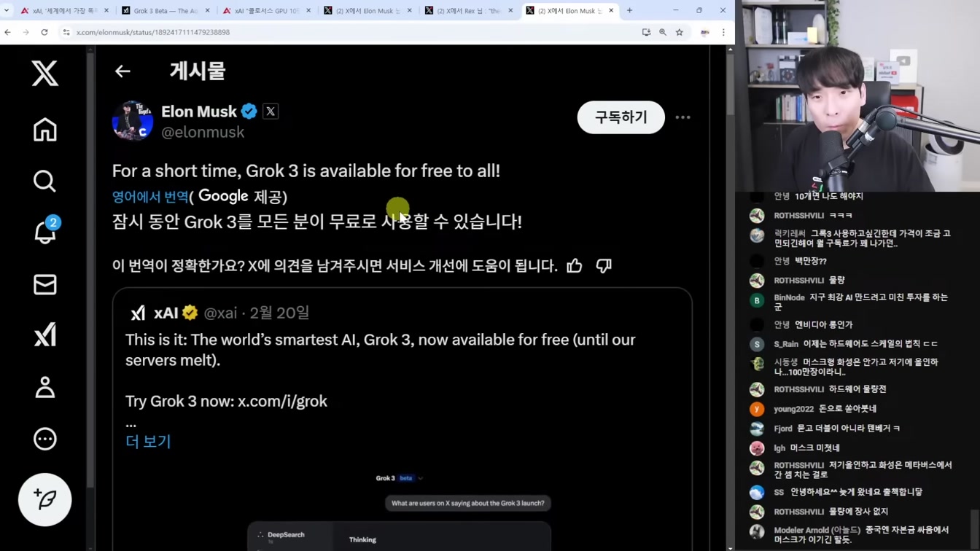View site information icon in address bar
The width and height of the screenshot is (980, 551).
(66, 32)
